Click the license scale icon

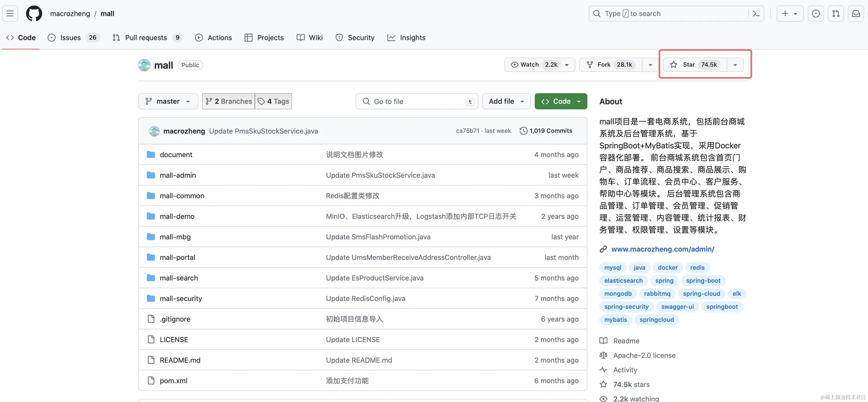(x=603, y=355)
